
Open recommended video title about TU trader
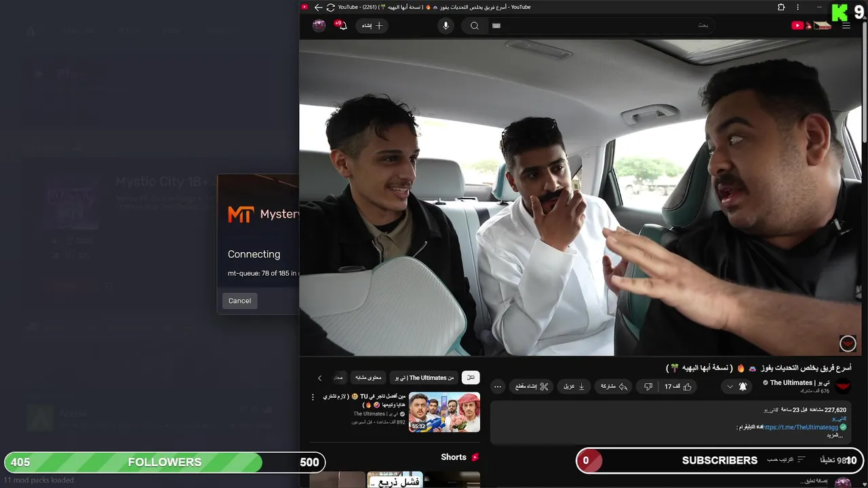coord(364,400)
